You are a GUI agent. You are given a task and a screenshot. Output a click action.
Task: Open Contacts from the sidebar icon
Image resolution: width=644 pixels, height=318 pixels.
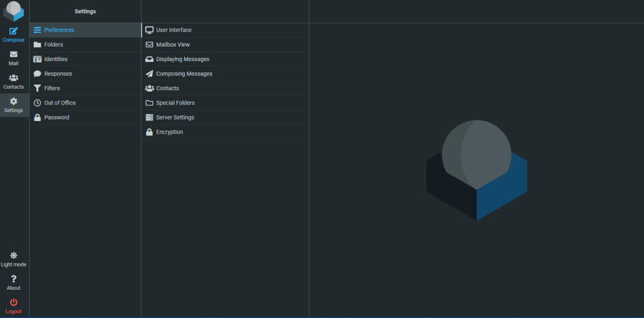coord(13,78)
